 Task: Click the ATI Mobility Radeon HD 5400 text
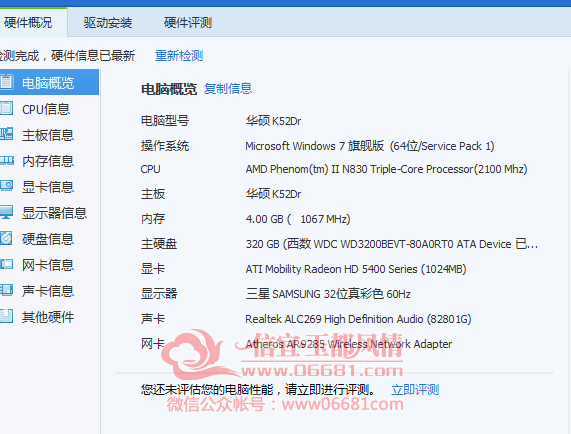tap(356, 269)
